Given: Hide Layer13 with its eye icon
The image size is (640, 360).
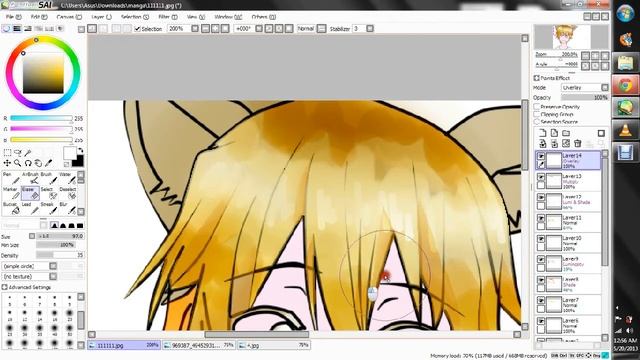Looking at the screenshot, I should tap(541, 177).
